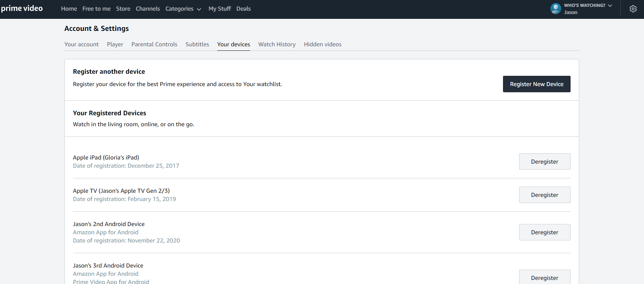Deregister Jason's 3rd Android Device
The width and height of the screenshot is (644, 284).
click(x=545, y=277)
